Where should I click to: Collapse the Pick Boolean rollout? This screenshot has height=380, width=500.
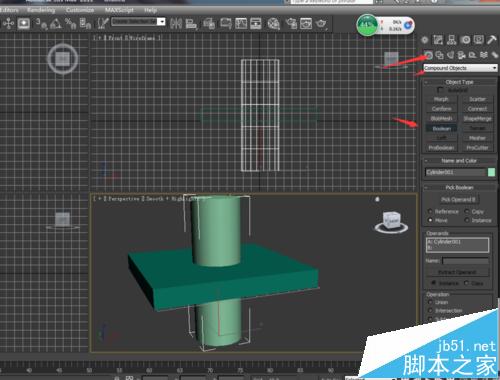460,187
